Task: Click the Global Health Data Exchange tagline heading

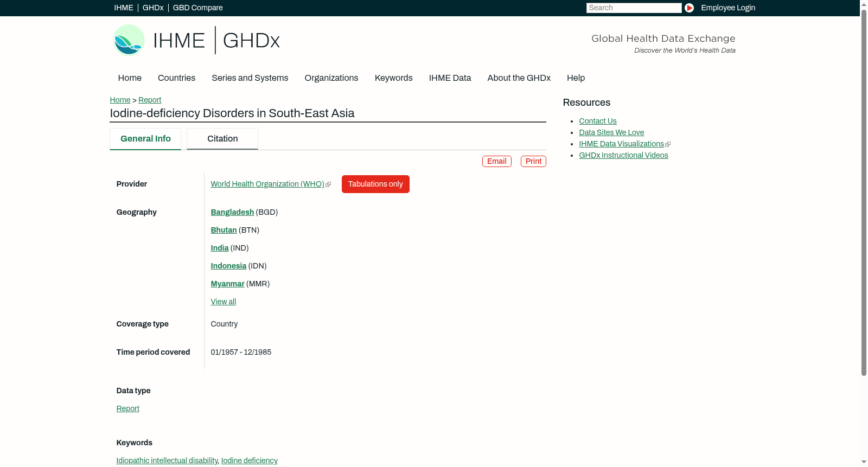Action: 663,39
